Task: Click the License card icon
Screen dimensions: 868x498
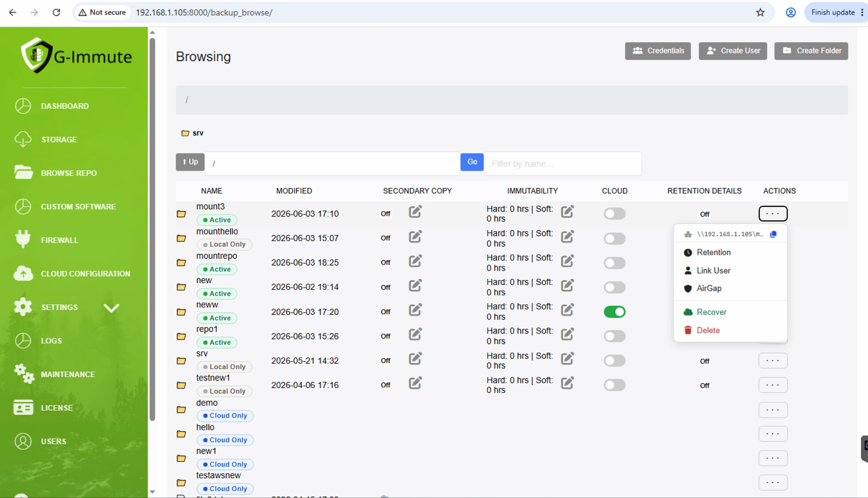Action: pos(23,407)
